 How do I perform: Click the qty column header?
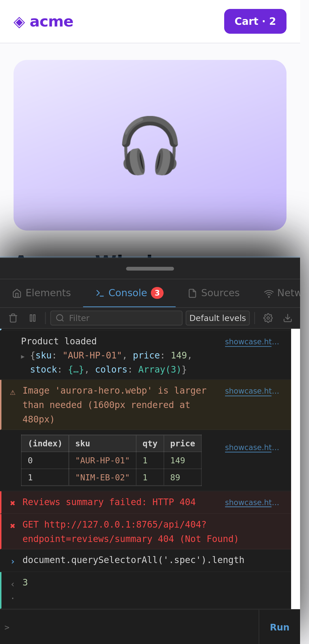tap(150, 443)
